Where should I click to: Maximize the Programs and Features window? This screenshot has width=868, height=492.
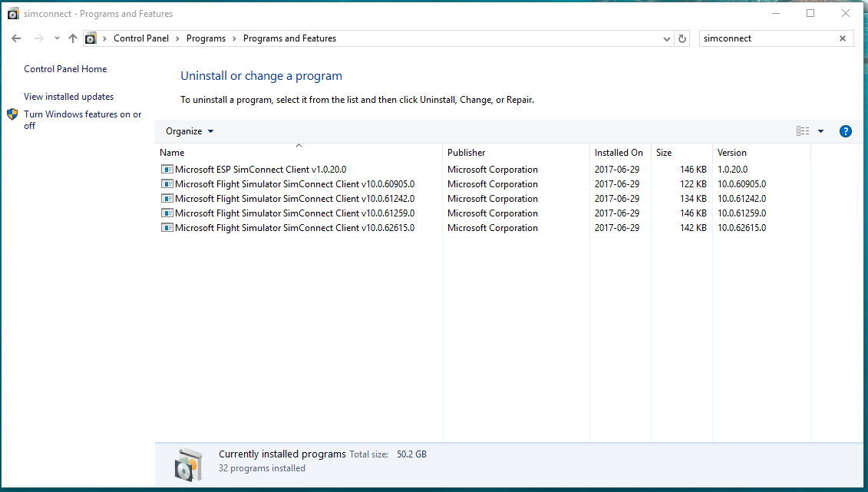[x=810, y=13]
